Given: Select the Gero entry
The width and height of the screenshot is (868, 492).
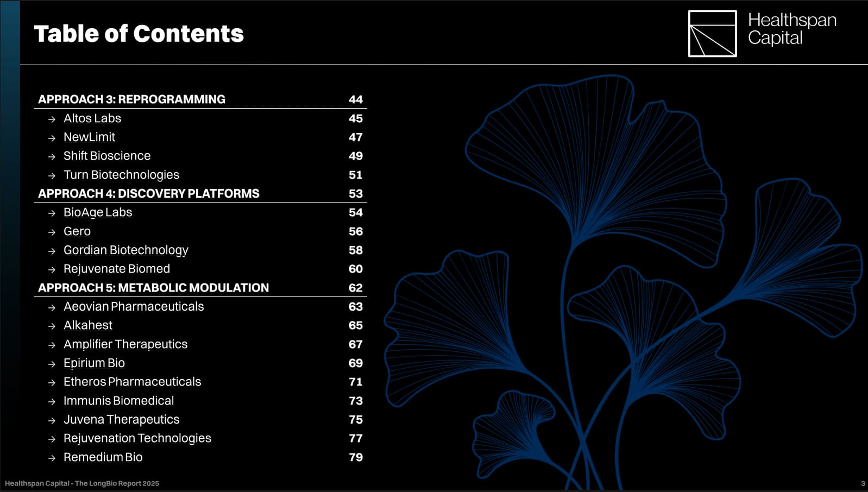Looking at the screenshot, I should click(77, 231).
